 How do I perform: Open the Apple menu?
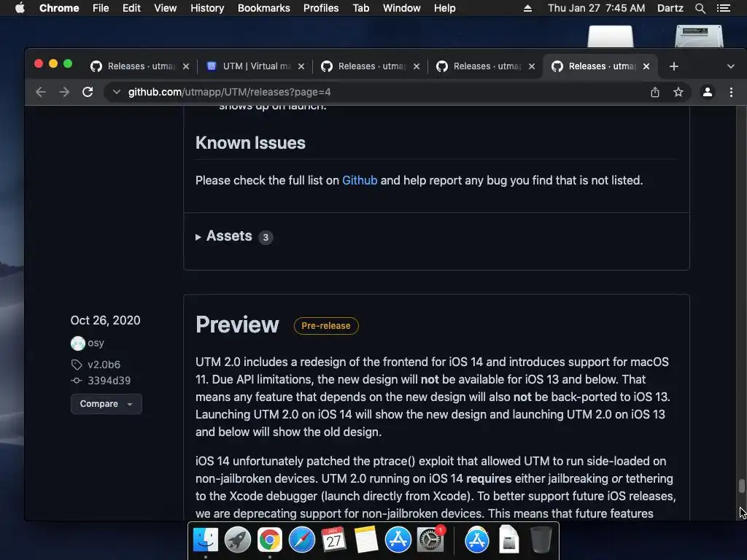(20, 8)
